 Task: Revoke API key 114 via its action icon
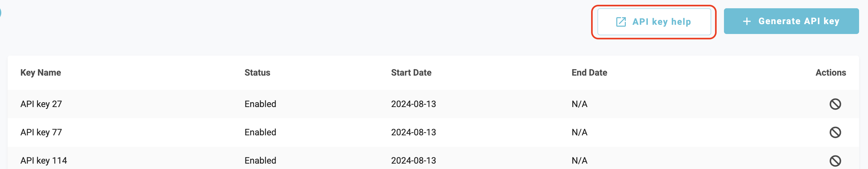tap(835, 161)
